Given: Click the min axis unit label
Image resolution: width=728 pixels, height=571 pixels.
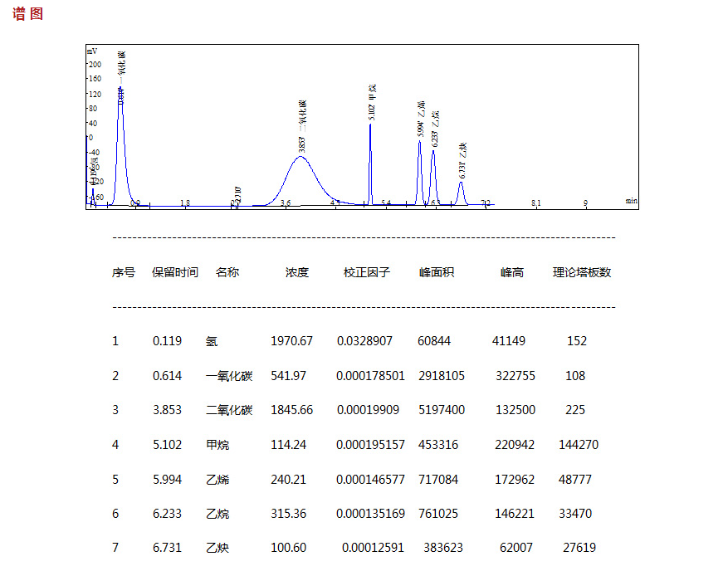Looking at the screenshot, I should tap(631, 200).
